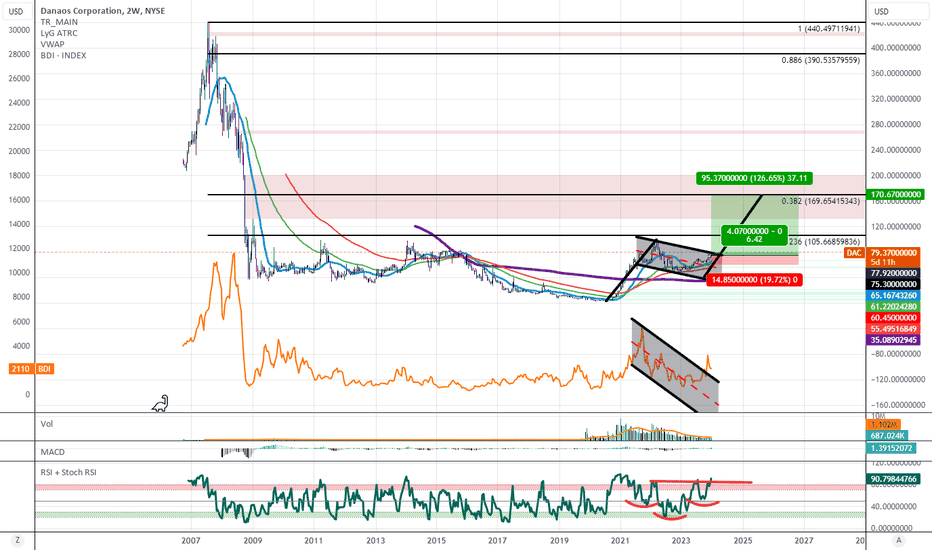Image resolution: width=932 pixels, height=550 pixels.
Task: Click the Z timezone button bottom-left
Action: 18,540
